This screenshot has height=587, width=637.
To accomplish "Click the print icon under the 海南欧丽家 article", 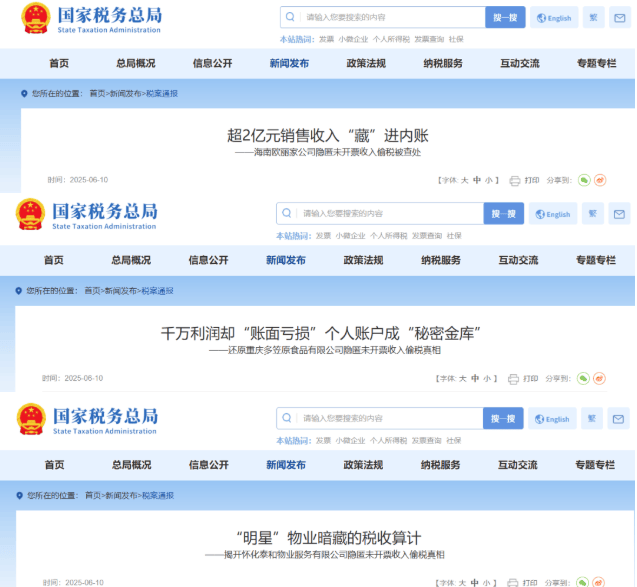I will 516,180.
